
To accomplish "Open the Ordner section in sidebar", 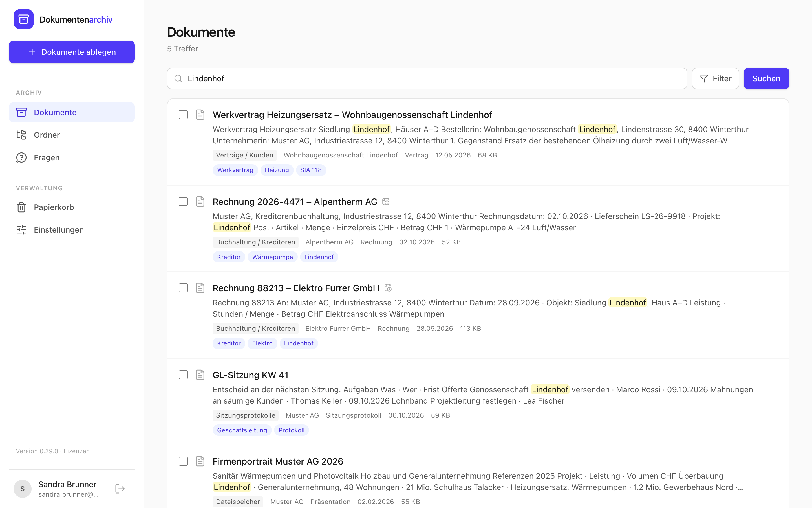I will (x=72, y=135).
